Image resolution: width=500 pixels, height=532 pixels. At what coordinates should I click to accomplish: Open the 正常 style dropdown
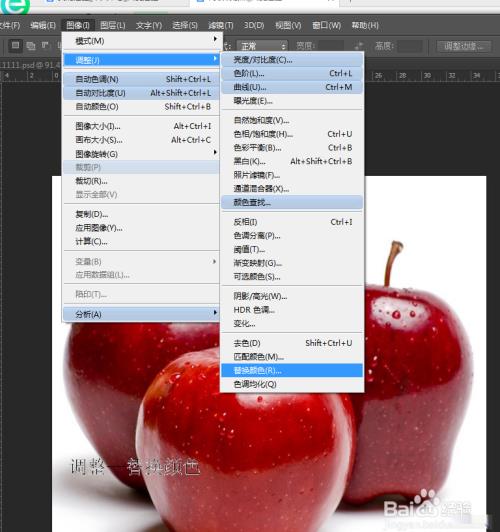[x=262, y=46]
